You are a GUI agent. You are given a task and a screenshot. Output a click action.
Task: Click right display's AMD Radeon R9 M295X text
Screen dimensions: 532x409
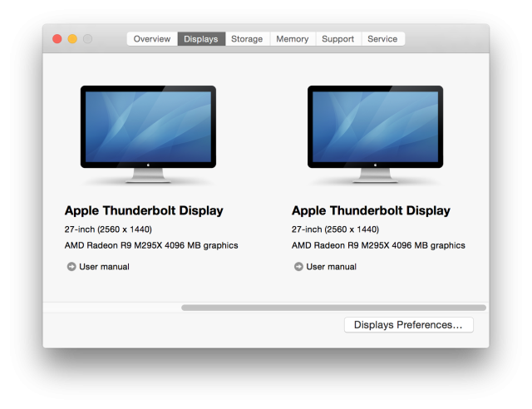pos(378,245)
